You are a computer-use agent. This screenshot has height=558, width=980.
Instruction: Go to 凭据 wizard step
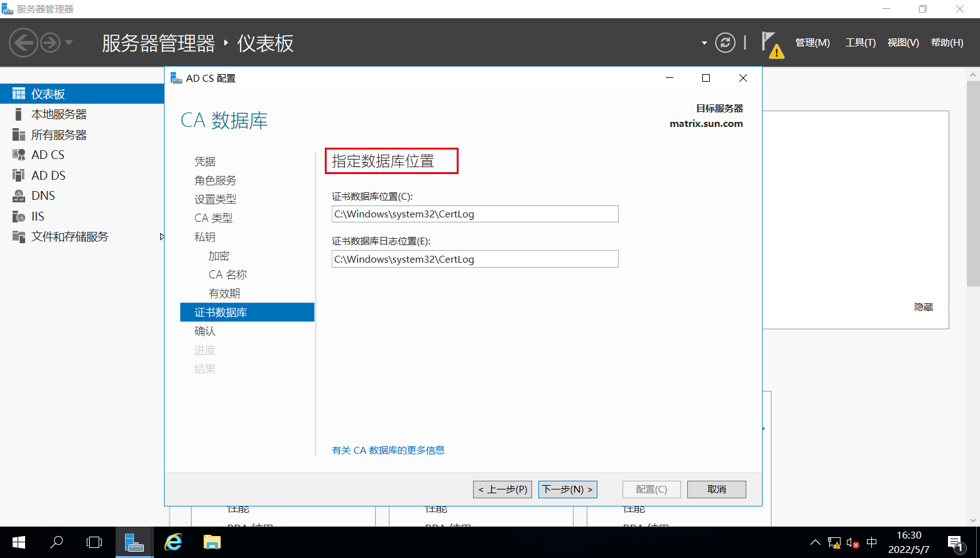pos(205,161)
